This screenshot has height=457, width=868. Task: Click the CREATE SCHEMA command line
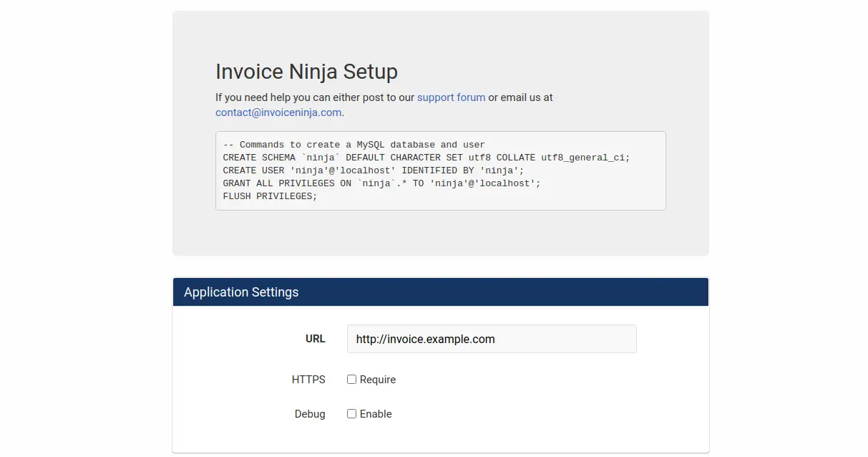click(x=426, y=158)
